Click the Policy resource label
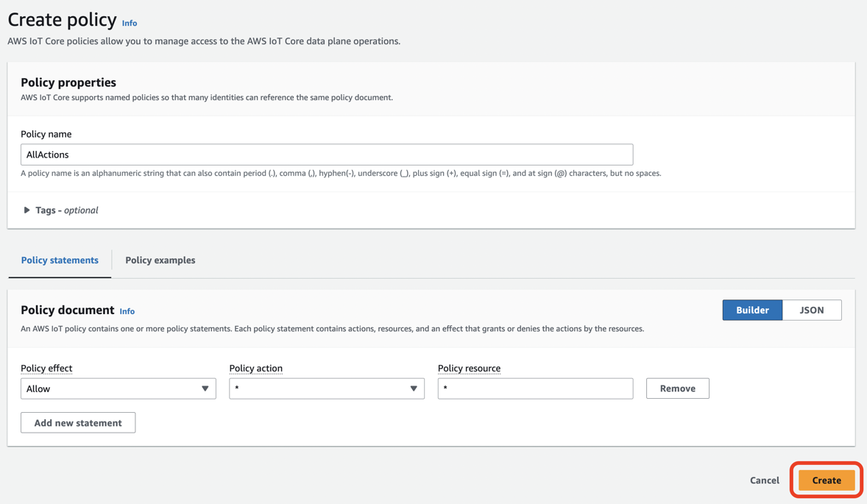The width and height of the screenshot is (867, 504). click(x=470, y=368)
